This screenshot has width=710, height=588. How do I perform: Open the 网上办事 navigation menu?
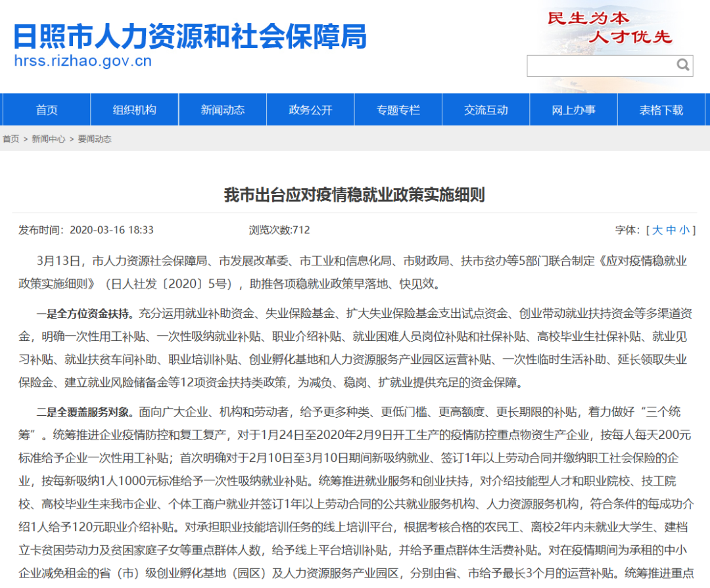(574, 110)
